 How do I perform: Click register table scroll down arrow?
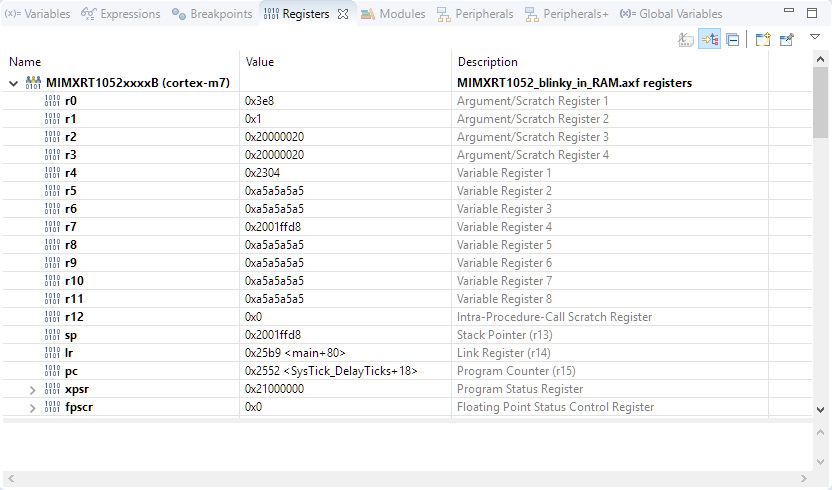point(820,409)
